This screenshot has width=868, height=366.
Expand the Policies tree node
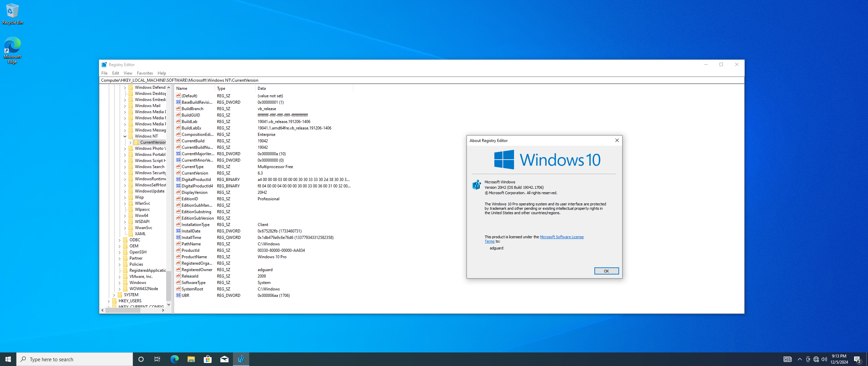coord(119,264)
